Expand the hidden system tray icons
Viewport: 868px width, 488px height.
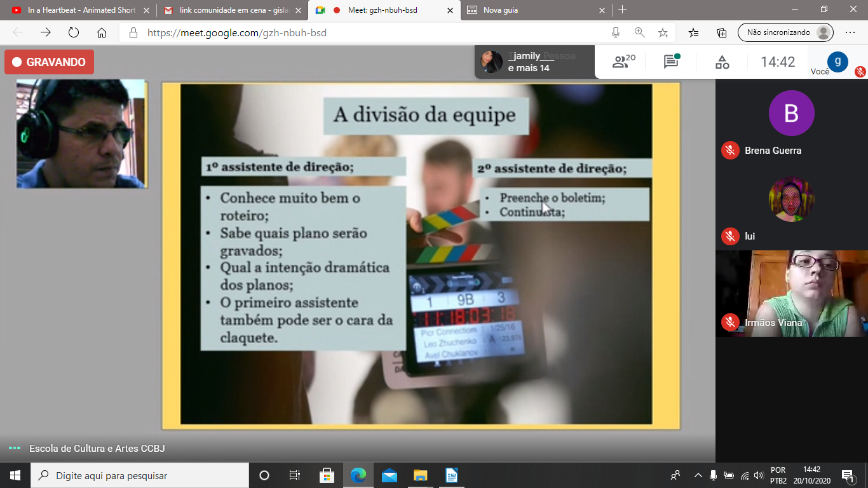pyautogui.click(x=698, y=475)
